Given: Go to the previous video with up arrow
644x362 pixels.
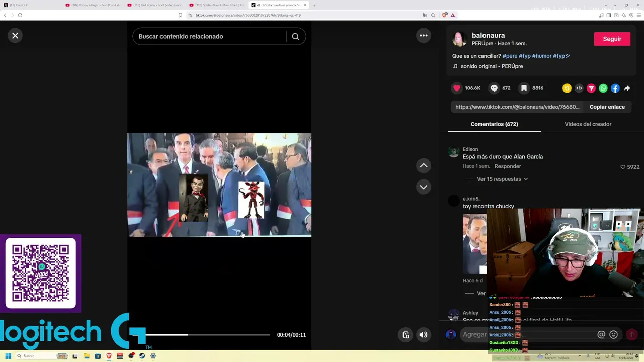Looking at the screenshot, I should [424, 165].
